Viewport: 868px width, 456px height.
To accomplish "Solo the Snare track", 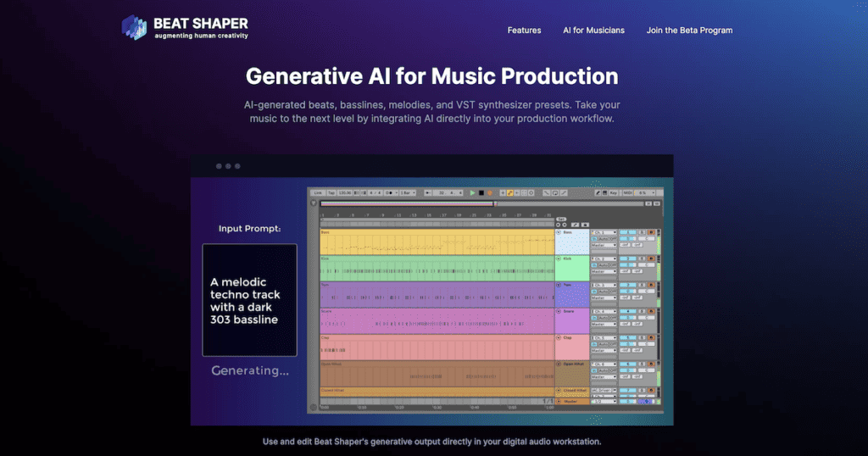I will pos(642,311).
